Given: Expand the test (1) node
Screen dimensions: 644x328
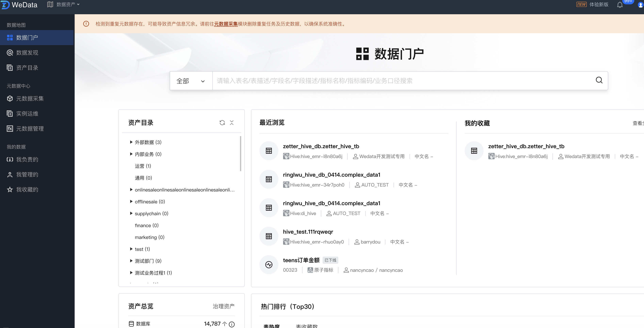Looking at the screenshot, I should pos(131,249).
